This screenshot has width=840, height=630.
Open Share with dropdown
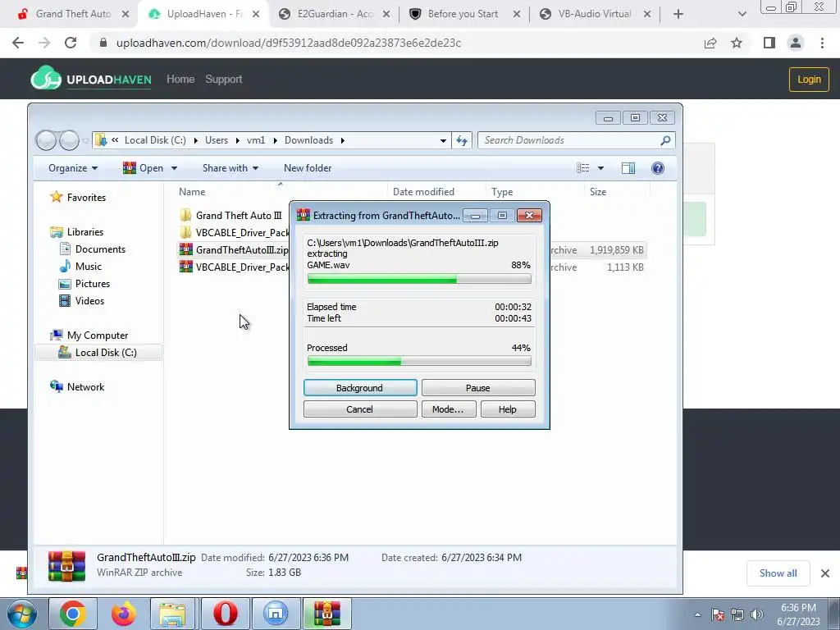coord(231,168)
